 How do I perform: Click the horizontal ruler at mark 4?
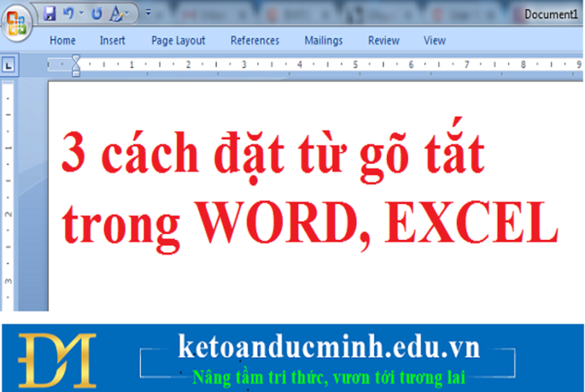point(300,64)
